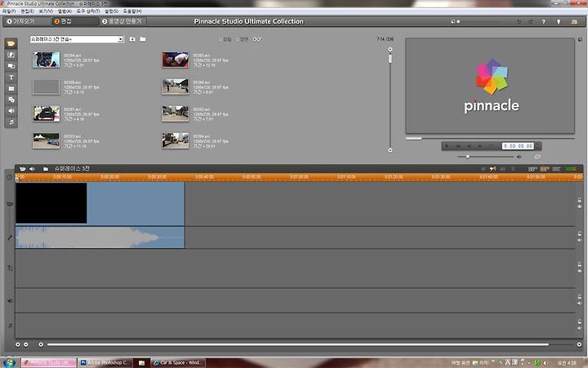Open the music album (note icon)

pyautogui.click(x=11, y=122)
